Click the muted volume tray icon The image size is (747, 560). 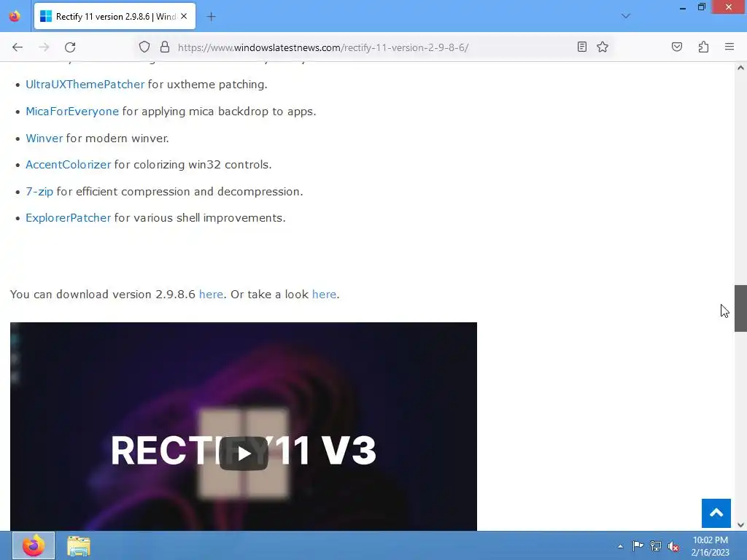(673, 546)
